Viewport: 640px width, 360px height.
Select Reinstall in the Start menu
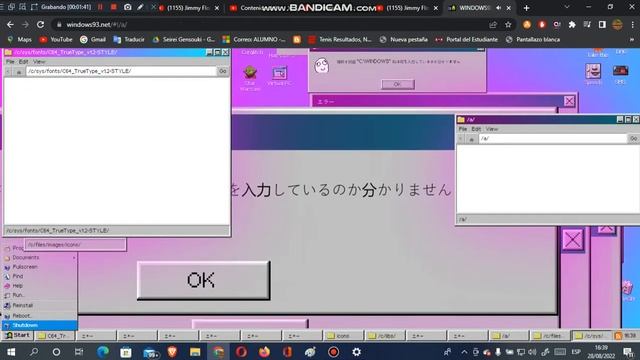pyautogui.click(x=40, y=305)
